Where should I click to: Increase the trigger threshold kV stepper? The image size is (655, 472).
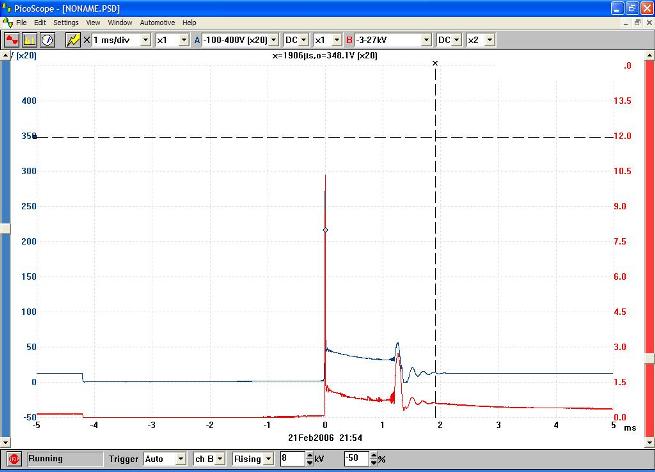coord(308,455)
